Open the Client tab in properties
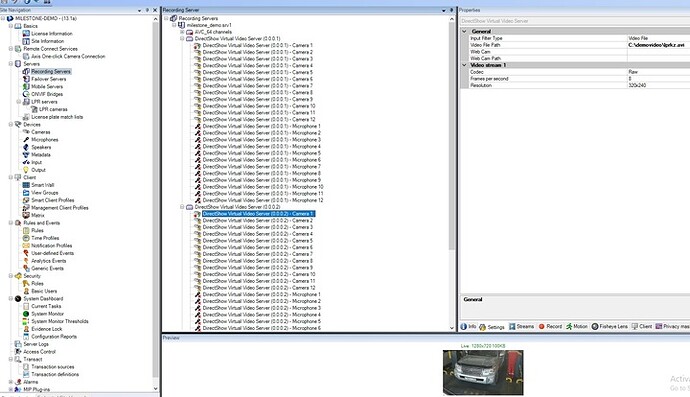 point(642,327)
